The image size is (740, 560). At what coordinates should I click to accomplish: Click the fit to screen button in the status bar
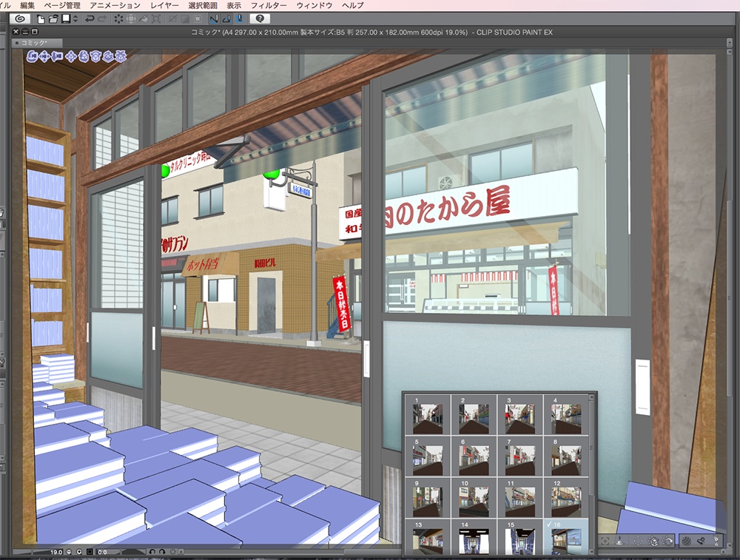pyautogui.click(x=90, y=552)
